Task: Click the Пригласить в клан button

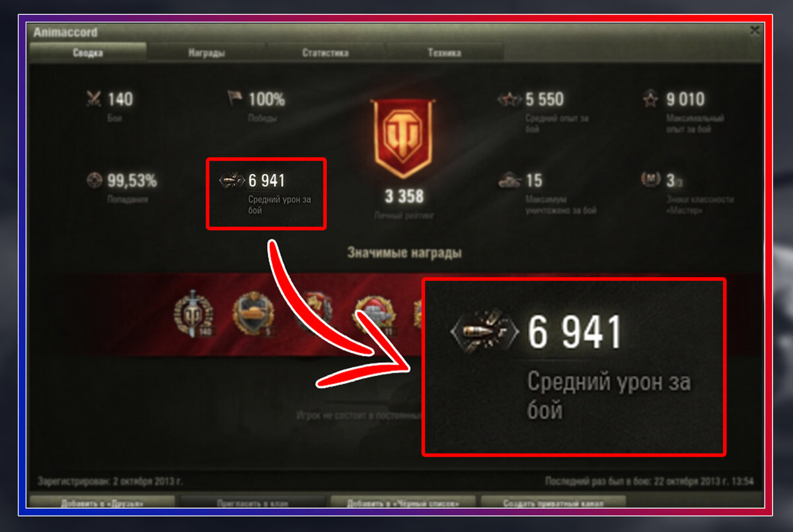Action: pos(252,503)
